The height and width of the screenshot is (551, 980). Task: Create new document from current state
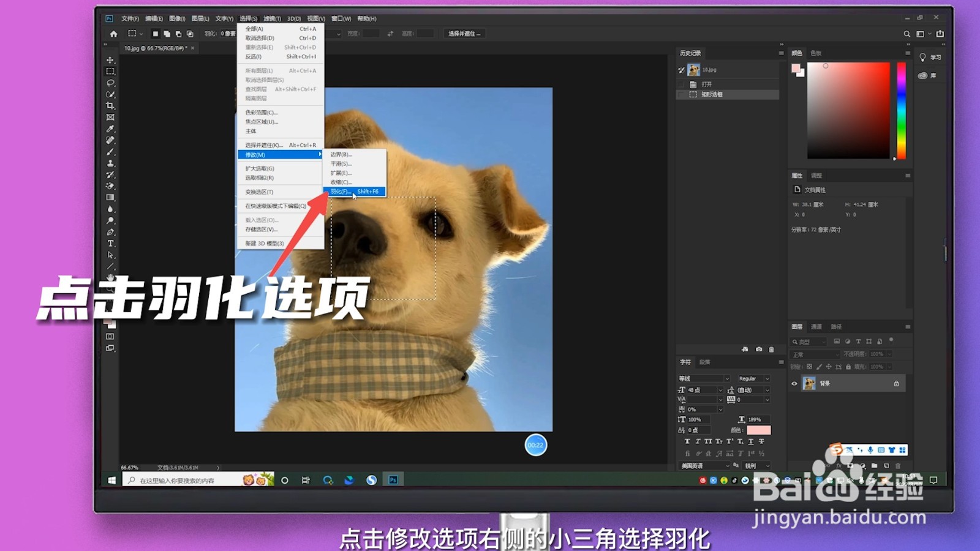(x=745, y=349)
